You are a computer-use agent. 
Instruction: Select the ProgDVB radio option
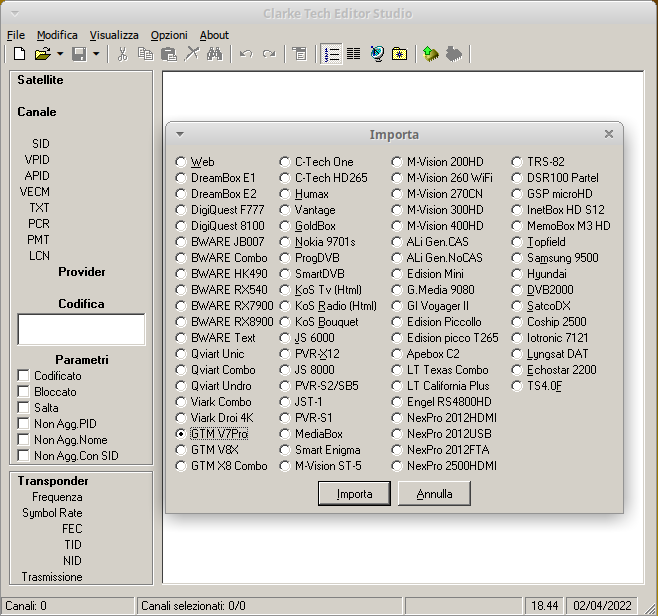click(285, 258)
